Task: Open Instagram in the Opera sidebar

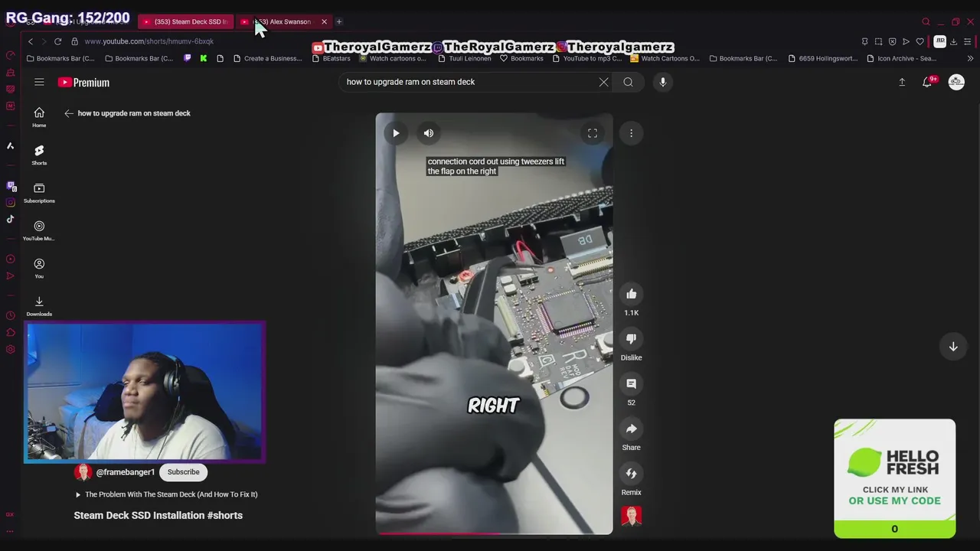Action: coord(10,202)
